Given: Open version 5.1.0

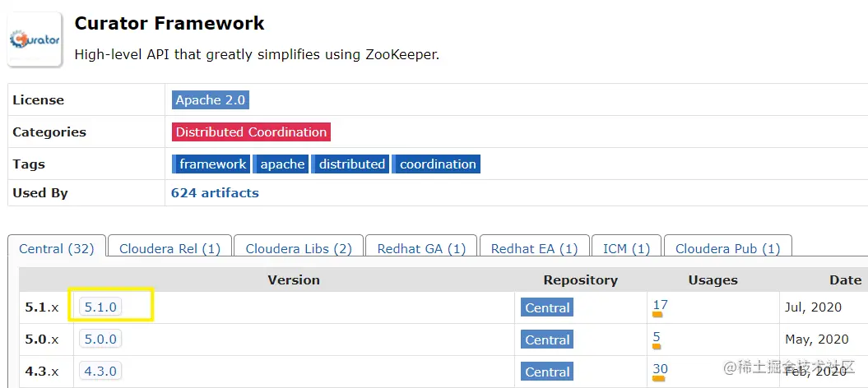Looking at the screenshot, I should click(101, 307).
